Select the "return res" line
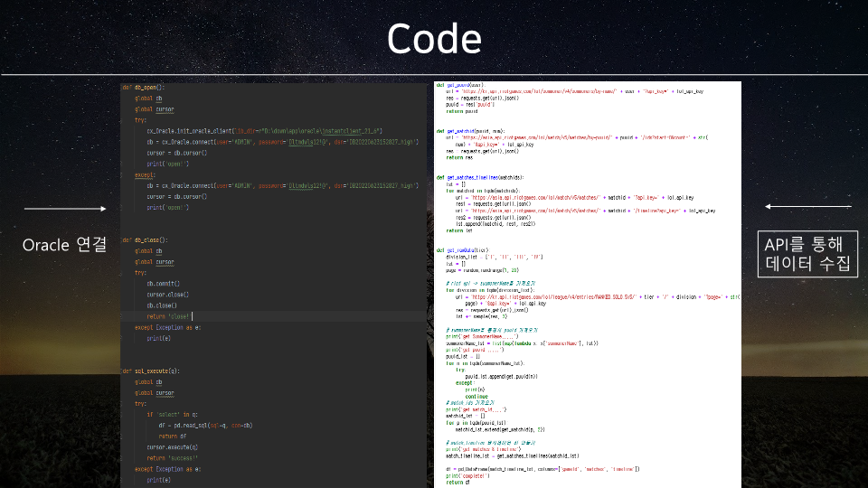The height and width of the screenshot is (488, 868). coord(459,157)
